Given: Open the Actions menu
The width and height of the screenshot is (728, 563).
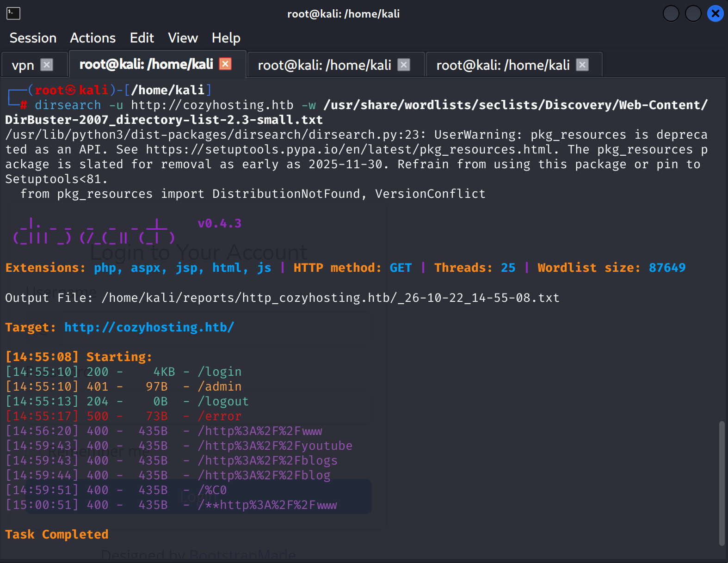Looking at the screenshot, I should point(93,38).
